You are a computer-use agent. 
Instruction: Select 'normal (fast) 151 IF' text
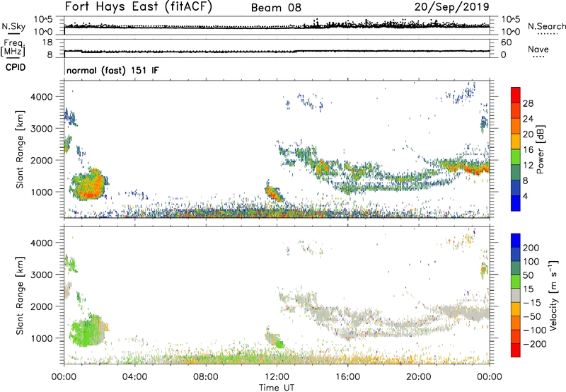[112, 70]
